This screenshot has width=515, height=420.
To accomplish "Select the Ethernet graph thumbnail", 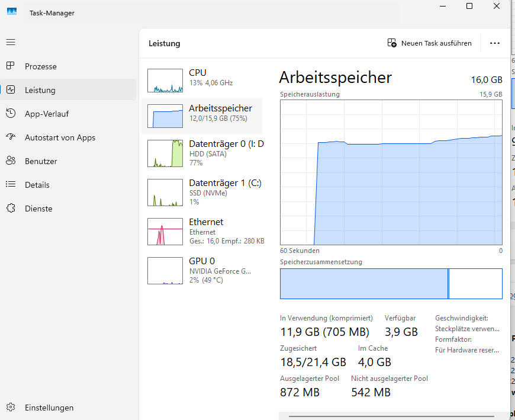I will click(x=165, y=232).
